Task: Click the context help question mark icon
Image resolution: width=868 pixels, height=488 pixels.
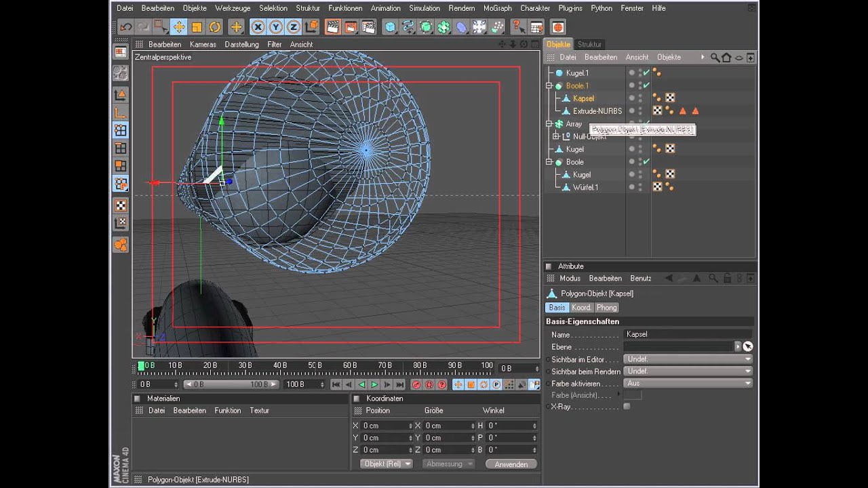Action: click(x=518, y=27)
